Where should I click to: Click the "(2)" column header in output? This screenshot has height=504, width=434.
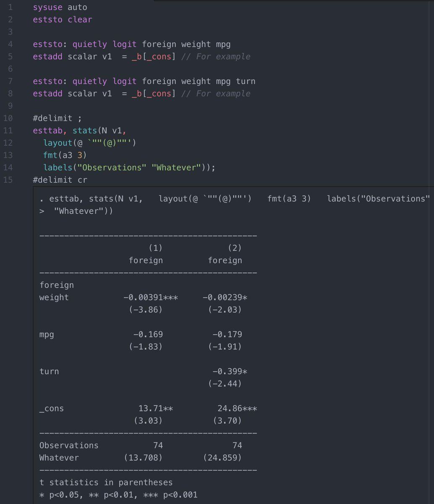coord(234,248)
